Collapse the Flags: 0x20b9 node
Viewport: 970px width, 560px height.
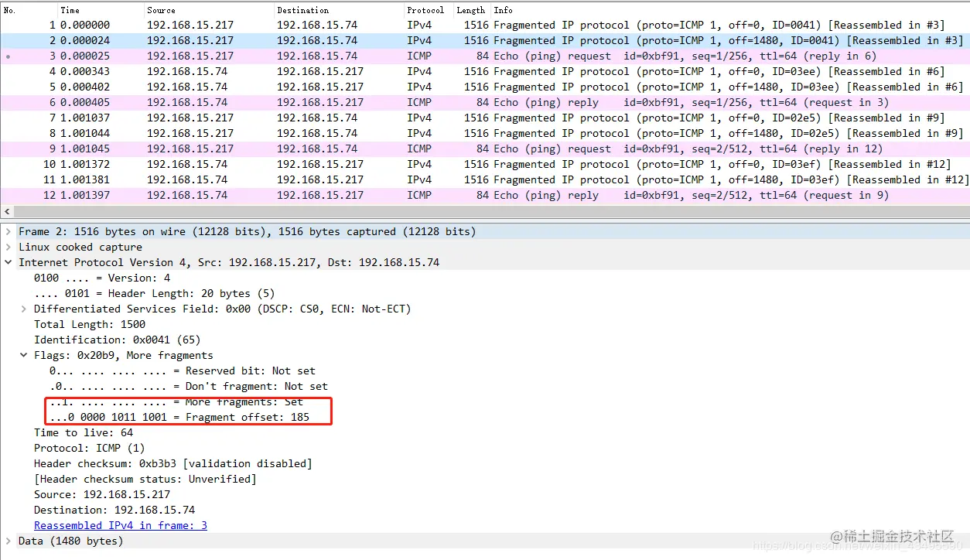pyautogui.click(x=24, y=355)
